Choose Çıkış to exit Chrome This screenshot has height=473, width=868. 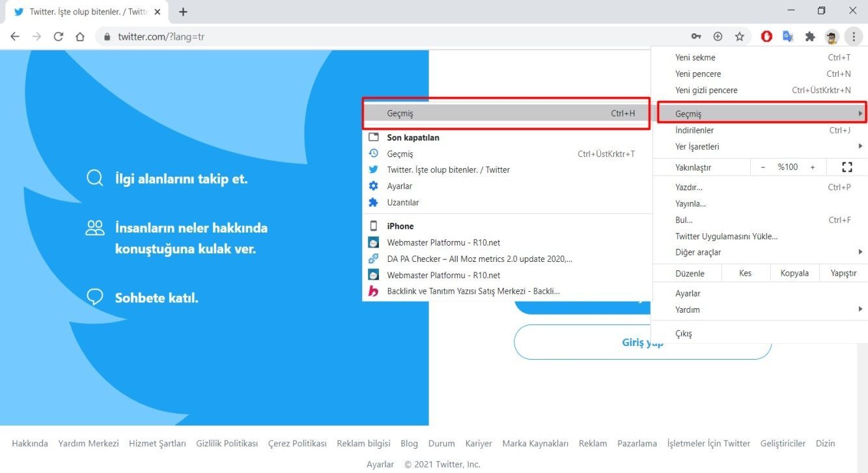(x=759, y=334)
